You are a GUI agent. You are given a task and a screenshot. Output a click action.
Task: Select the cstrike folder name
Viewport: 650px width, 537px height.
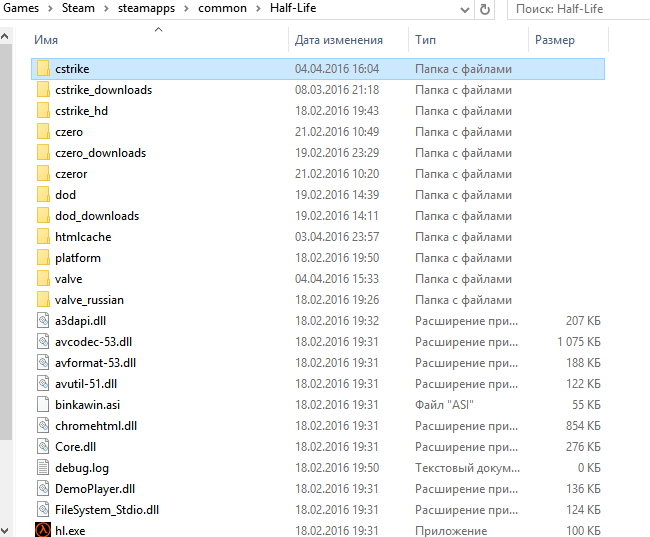72,69
